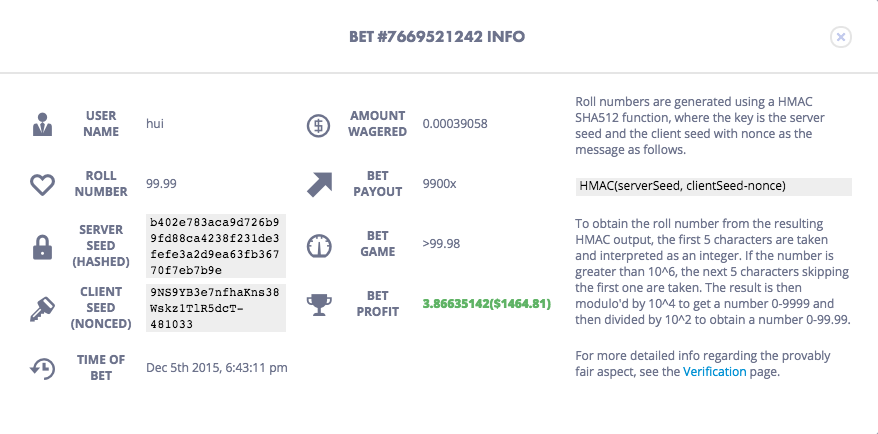
Task: Click the padlock server seed icon
Action: click(x=43, y=246)
